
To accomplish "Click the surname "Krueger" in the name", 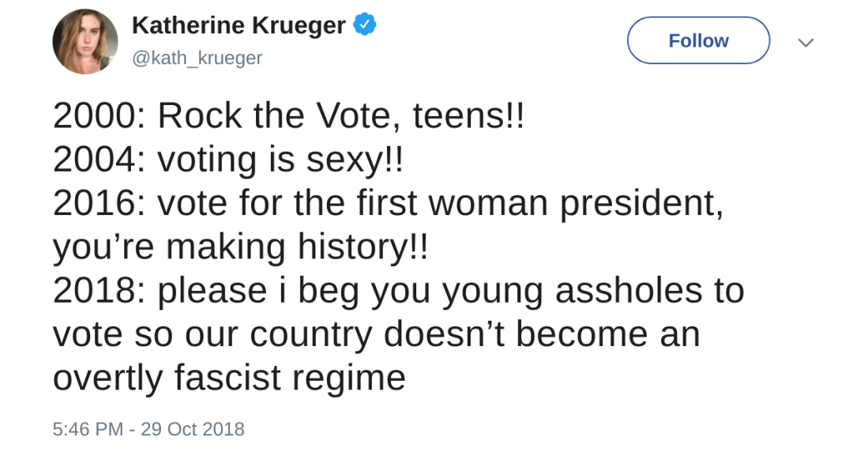I will coord(299,25).
